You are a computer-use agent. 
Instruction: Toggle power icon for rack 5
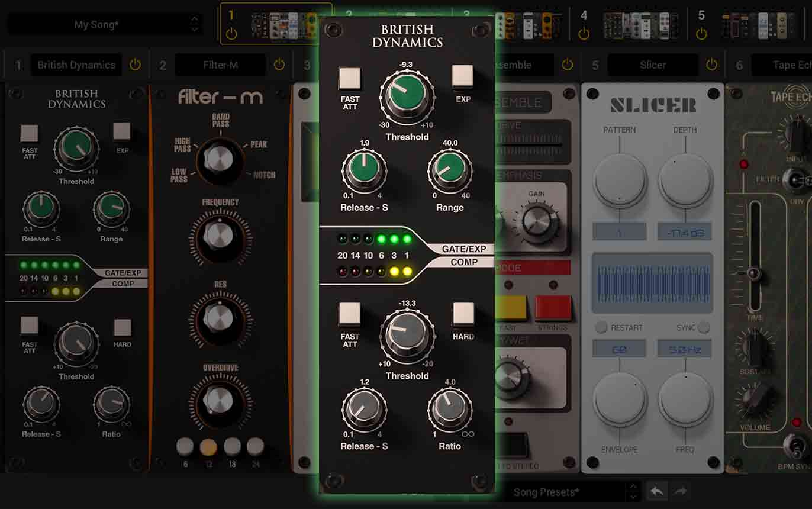coord(701,34)
